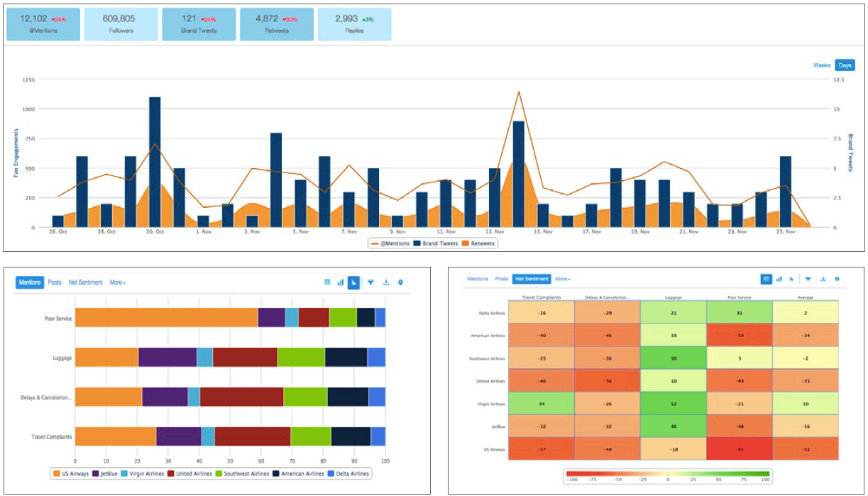Click Southwest Airlines row label in heatmap
Image resolution: width=868 pixels, height=496 pixels.
(488, 358)
